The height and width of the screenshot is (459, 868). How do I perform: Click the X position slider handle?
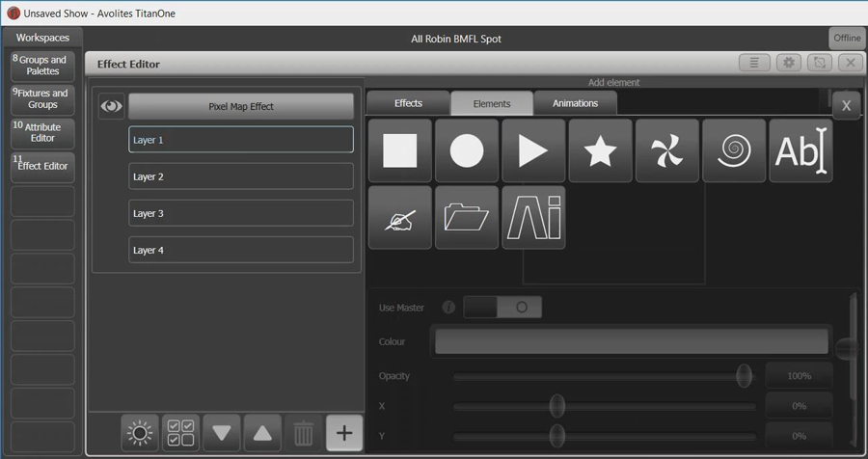(556, 406)
